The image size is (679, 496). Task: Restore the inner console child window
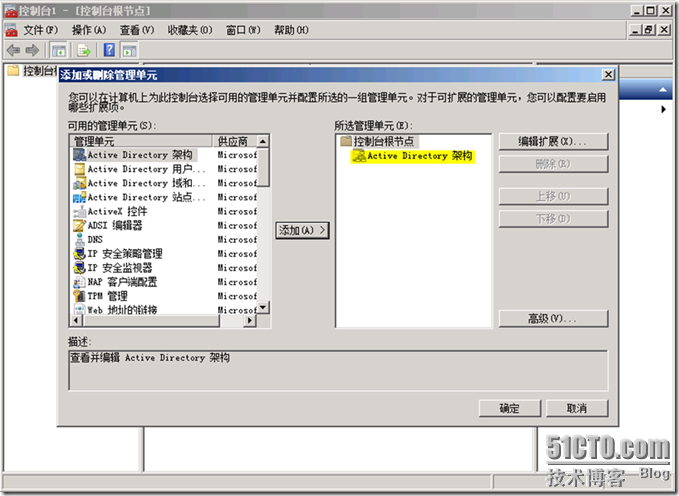[x=648, y=30]
